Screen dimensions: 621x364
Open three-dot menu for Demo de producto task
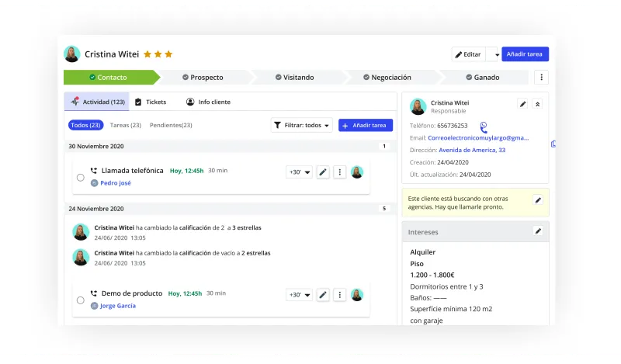[x=339, y=295]
